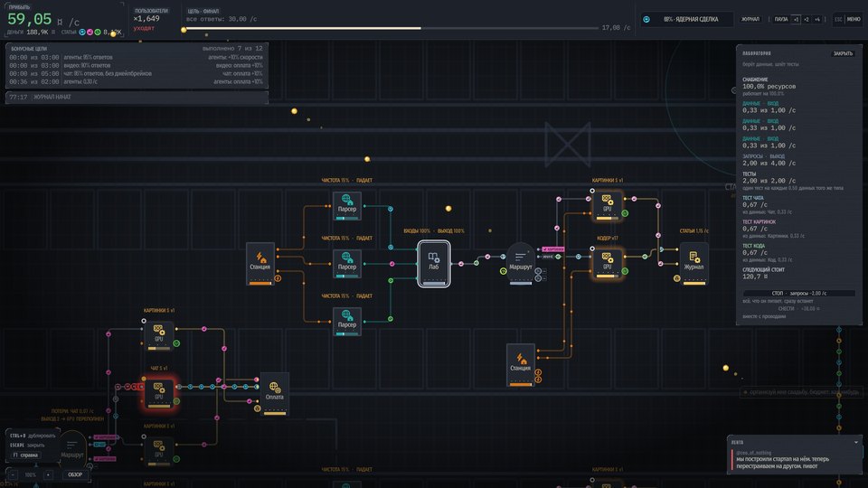
Task: Click the 59,05 profit value
Action: click(x=29, y=19)
